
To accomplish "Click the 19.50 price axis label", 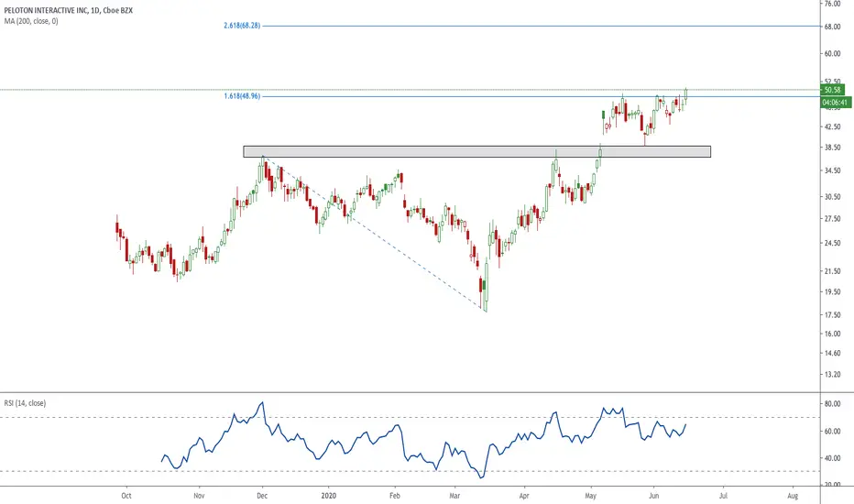I will (x=832, y=292).
